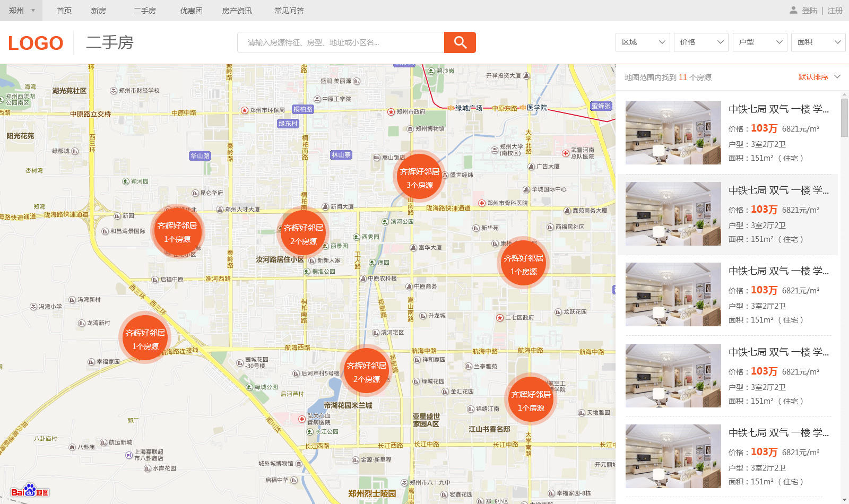
Task: Click the 绿东村 blue map tag
Action: 288,124
